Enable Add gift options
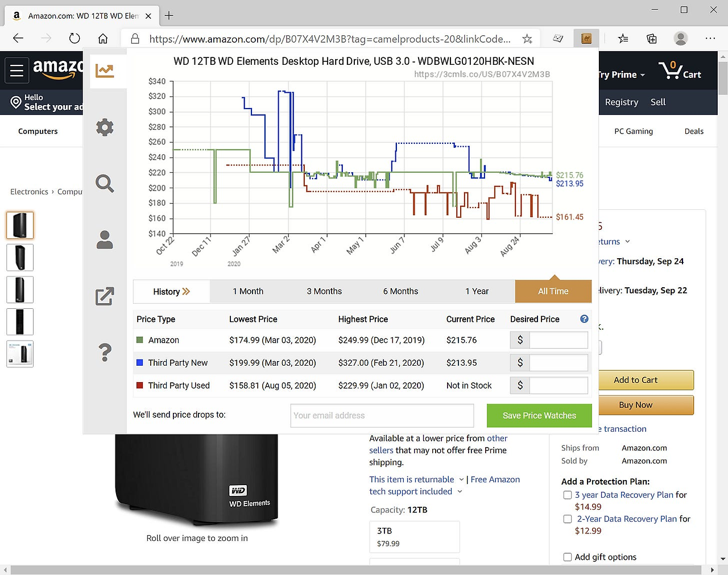The height and width of the screenshot is (575, 728). tap(567, 557)
